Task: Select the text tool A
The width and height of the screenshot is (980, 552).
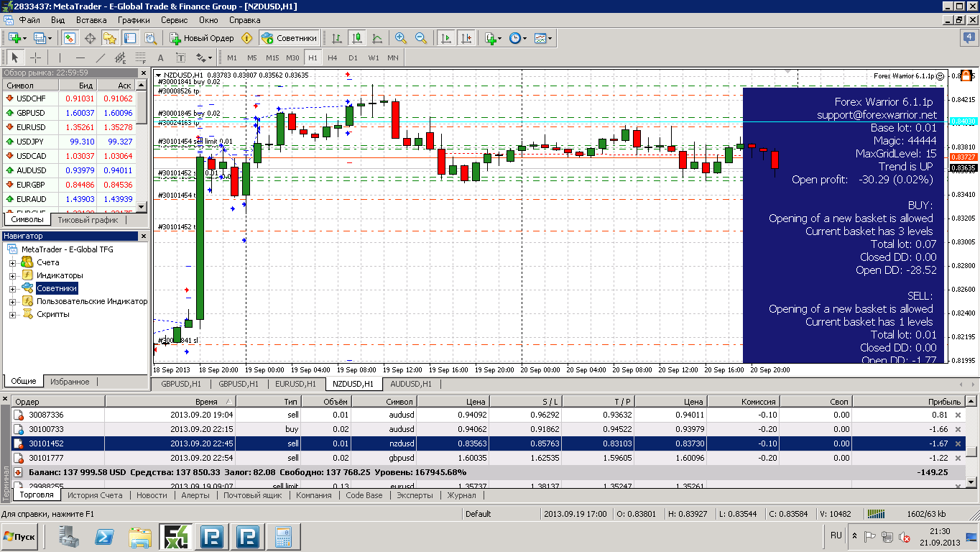Action: coord(161,57)
